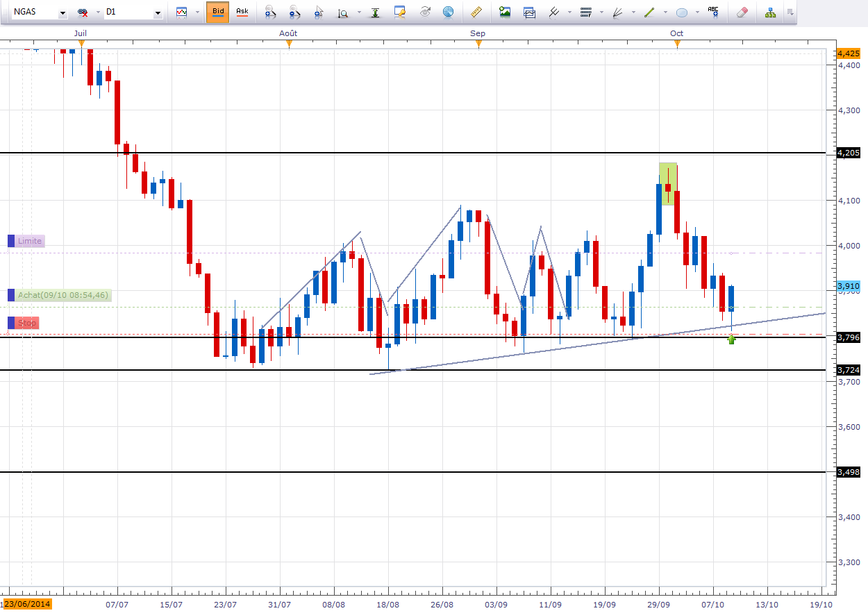
Task: Toggle the Bid price button
Action: tap(217, 12)
